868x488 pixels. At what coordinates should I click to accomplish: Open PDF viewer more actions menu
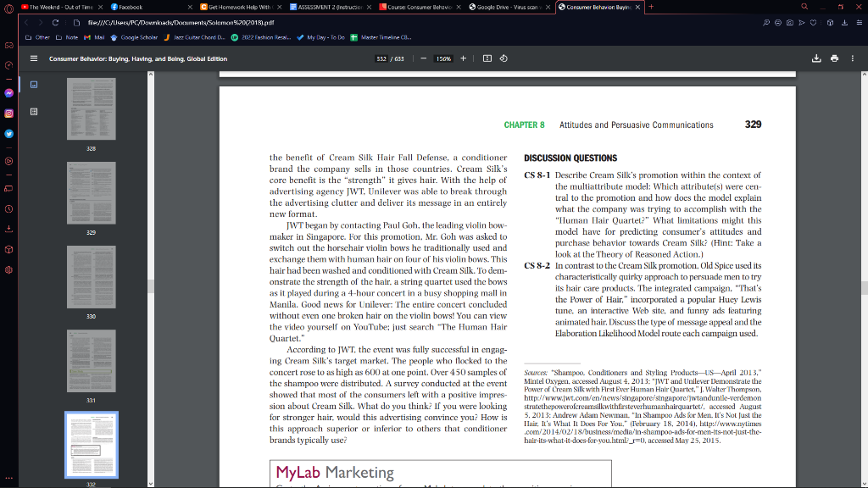coord(853,58)
